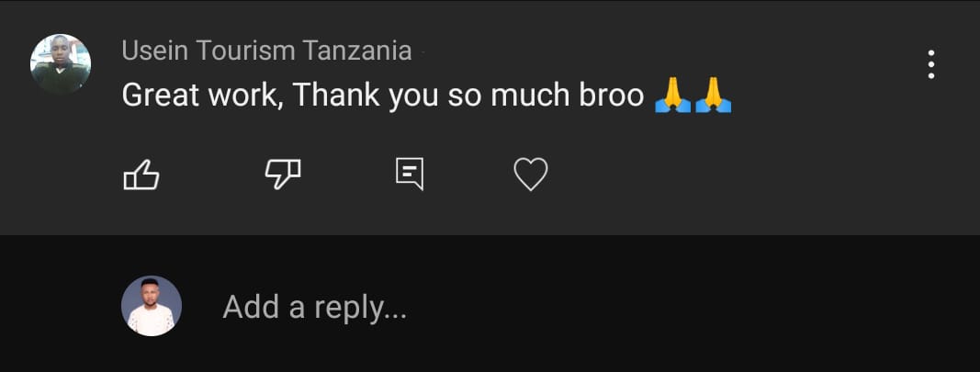Open the three-dot comment options menu
The image size is (980, 372).
[930, 64]
